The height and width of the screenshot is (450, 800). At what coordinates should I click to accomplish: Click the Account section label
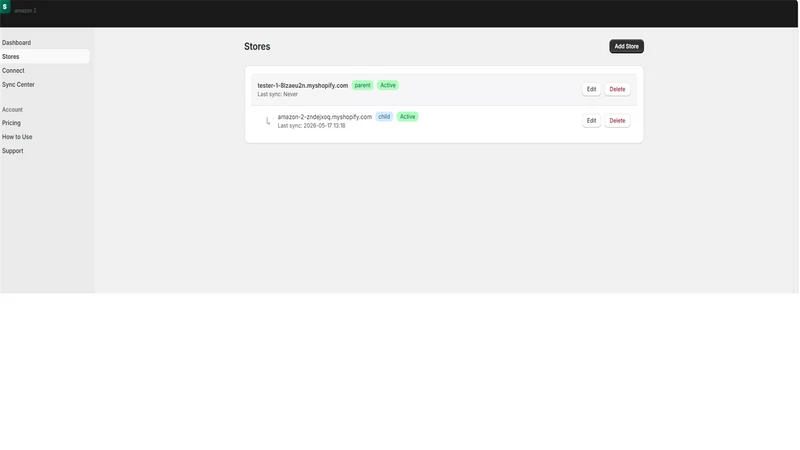pyautogui.click(x=12, y=110)
